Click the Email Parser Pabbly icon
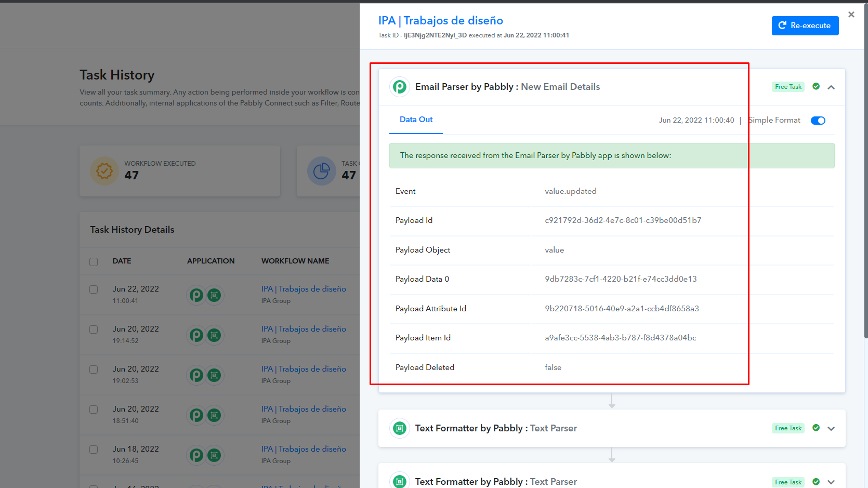The height and width of the screenshot is (488, 868). coord(400,87)
